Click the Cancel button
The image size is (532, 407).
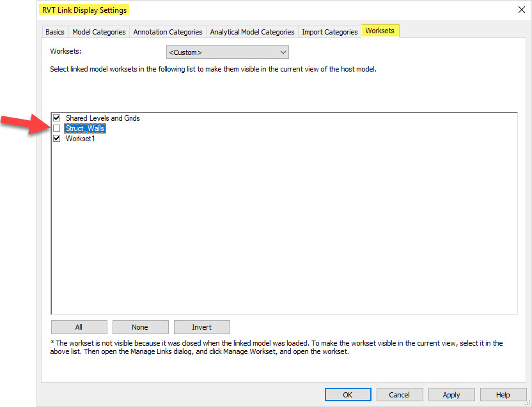point(400,395)
